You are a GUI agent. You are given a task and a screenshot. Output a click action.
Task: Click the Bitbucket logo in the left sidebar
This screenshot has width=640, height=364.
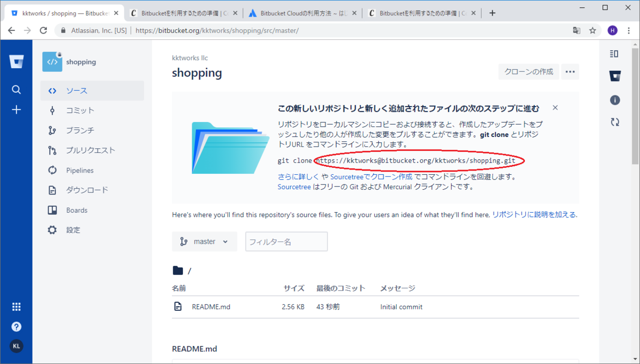[x=17, y=61]
